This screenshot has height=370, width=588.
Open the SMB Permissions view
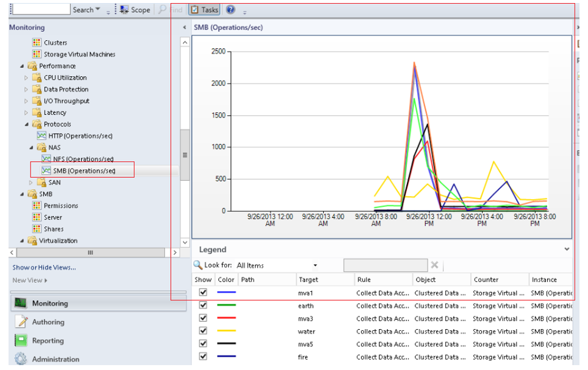[x=60, y=206]
